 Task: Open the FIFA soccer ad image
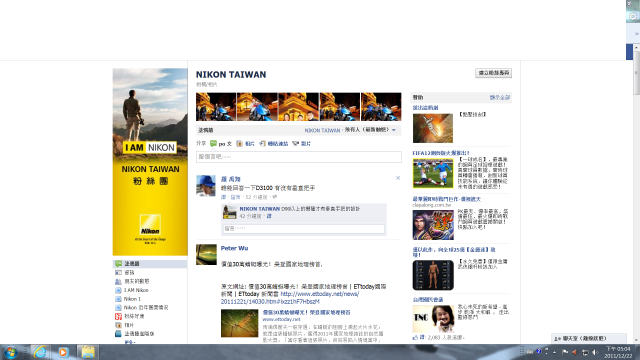click(x=433, y=173)
